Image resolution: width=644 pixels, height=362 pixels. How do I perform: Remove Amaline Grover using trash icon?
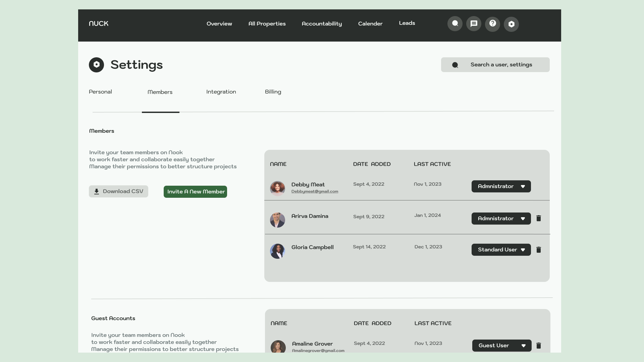(x=539, y=346)
